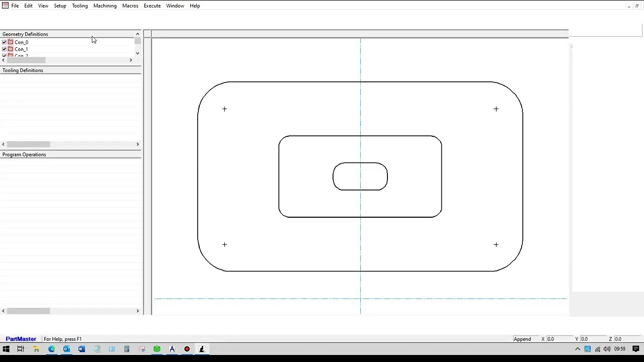The image size is (644, 362).
Task: Click Tooling Definitions horizontal scrollbar thumb
Action: point(28,144)
